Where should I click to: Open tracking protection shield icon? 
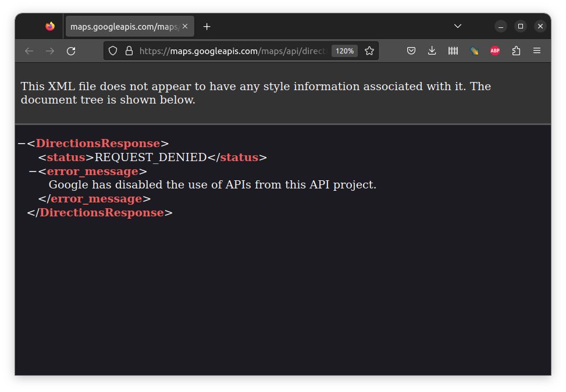(x=113, y=51)
